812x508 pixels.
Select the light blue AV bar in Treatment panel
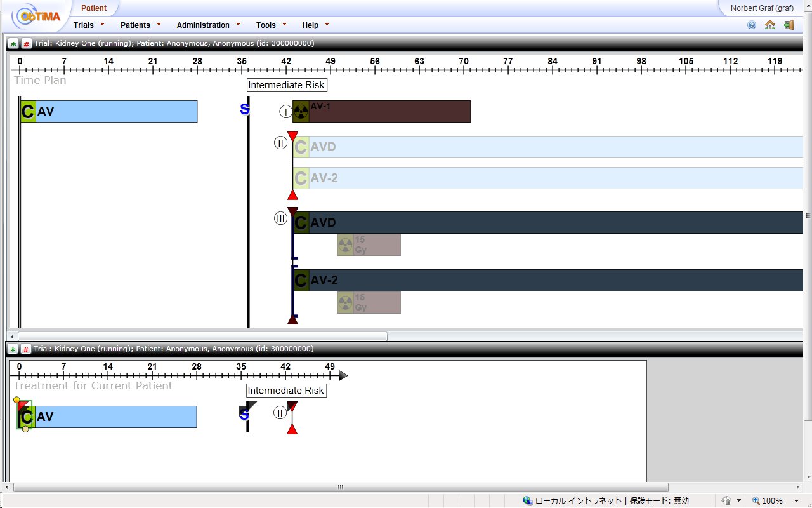[x=107, y=417]
